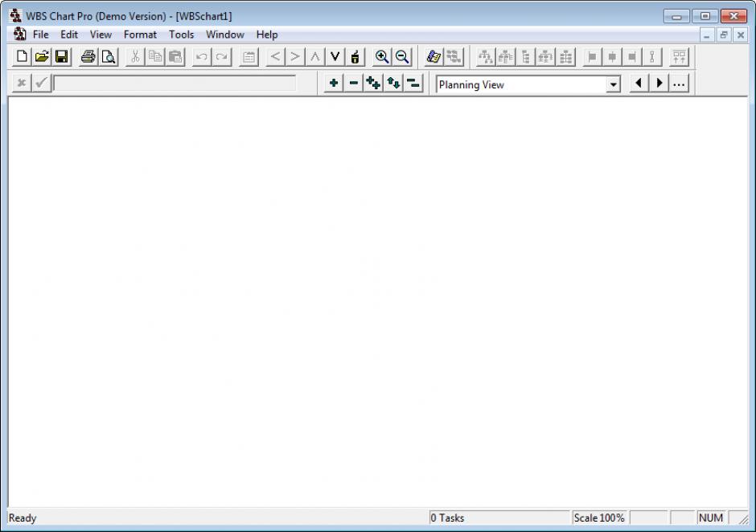Click the plus expand icon
This screenshot has height=532, width=756.
coord(334,84)
